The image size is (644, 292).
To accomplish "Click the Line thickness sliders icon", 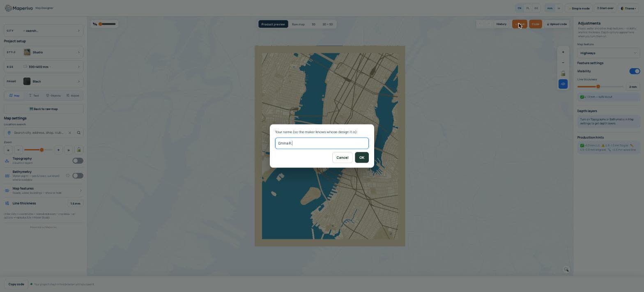I will pyautogui.click(x=7, y=203).
